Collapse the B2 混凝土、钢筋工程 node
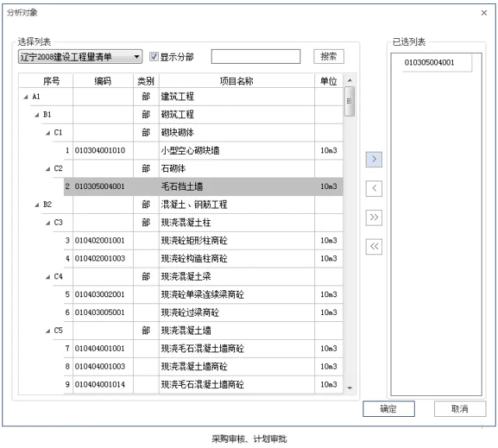Viewport: 498px width, 448px height. point(37,205)
